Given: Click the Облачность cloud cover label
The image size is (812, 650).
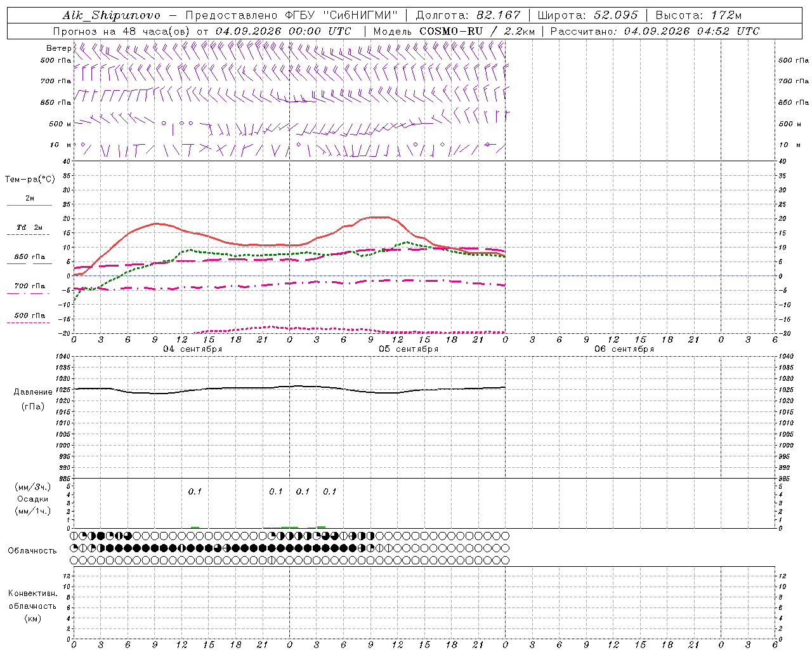Looking at the screenshot, I should pyautogui.click(x=32, y=550).
